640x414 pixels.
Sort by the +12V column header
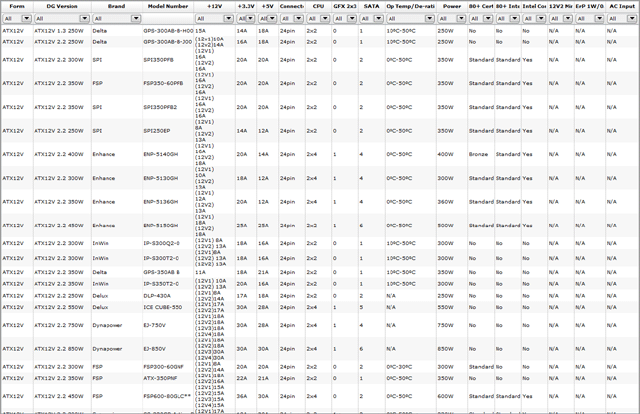coord(215,6)
